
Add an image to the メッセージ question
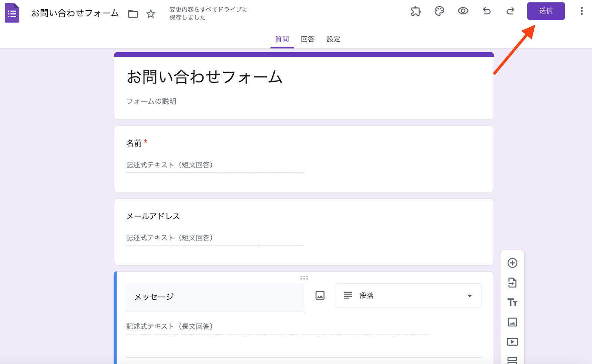click(320, 295)
